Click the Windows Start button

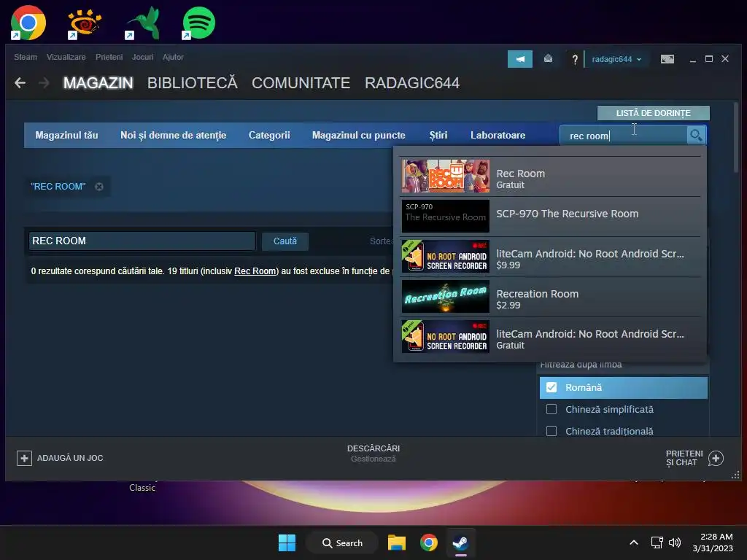pyautogui.click(x=287, y=542)
